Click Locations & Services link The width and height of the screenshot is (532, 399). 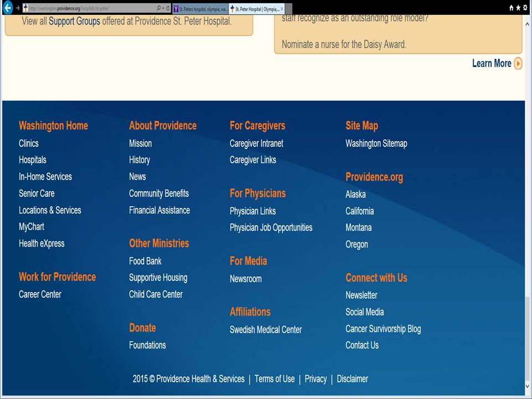[50, 211]
